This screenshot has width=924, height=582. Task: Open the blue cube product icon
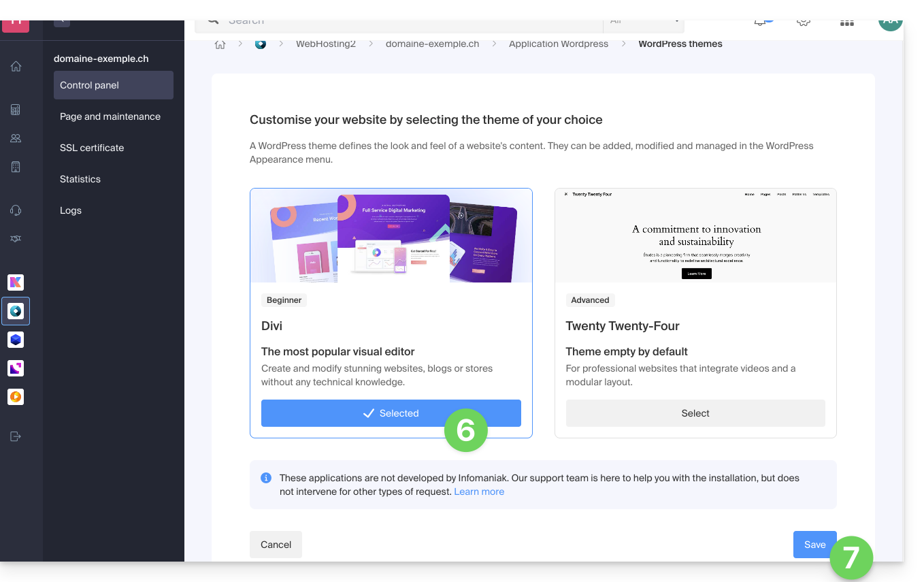(16, 339)
